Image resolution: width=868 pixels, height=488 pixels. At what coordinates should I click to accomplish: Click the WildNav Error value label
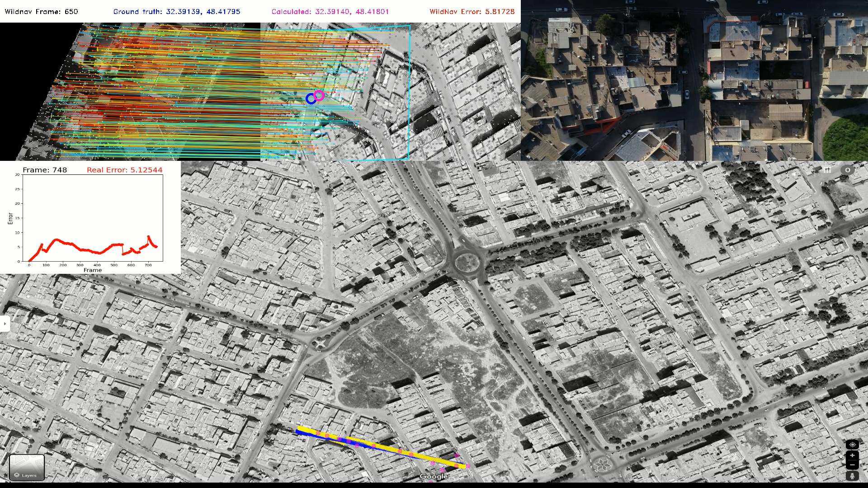472,12
